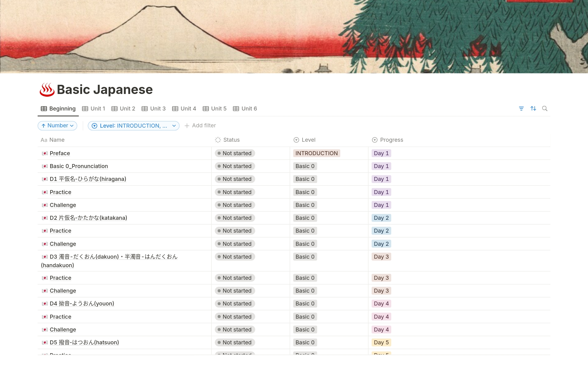Click the Aa icon in Name column header
Viewport: 588px width, 367px height.
coord(44,140)
